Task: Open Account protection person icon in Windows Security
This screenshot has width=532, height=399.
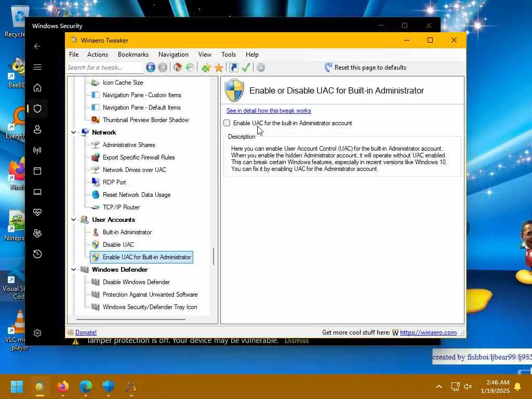Action: (x=37, y=129)
